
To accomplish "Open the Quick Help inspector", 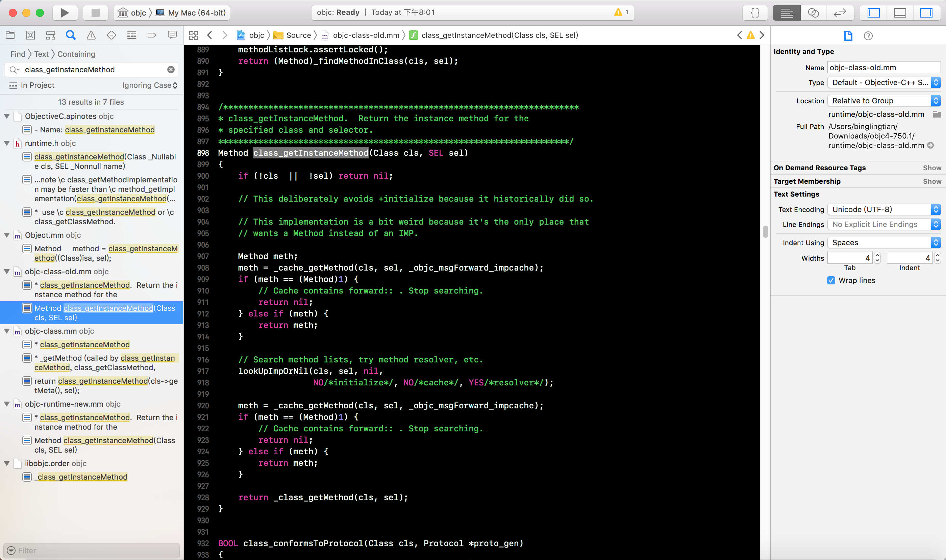I will (x=868, y=36).
